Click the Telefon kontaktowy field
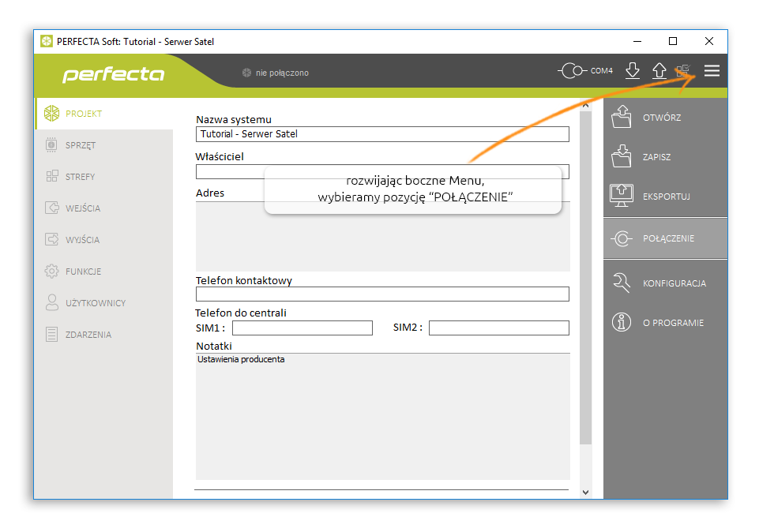This screenshot has height=532, width=759. click(382, 294)
